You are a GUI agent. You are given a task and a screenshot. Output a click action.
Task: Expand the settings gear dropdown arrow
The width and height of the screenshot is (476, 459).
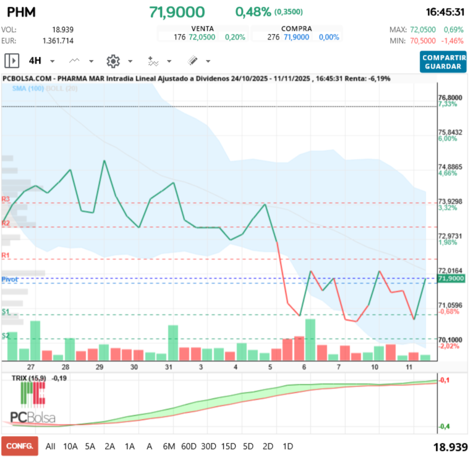pyautogui.click(x=130, y=61)
